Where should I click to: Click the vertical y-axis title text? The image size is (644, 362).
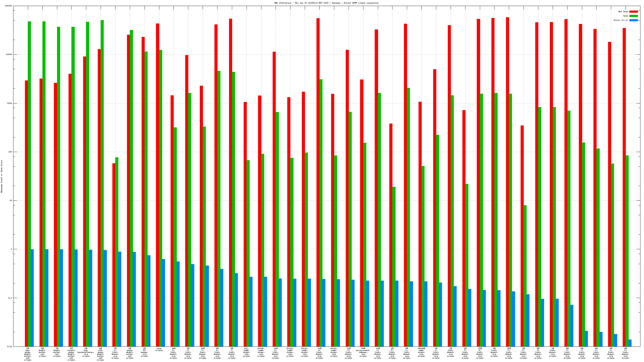pyautogui.click(x=2, y=176)
